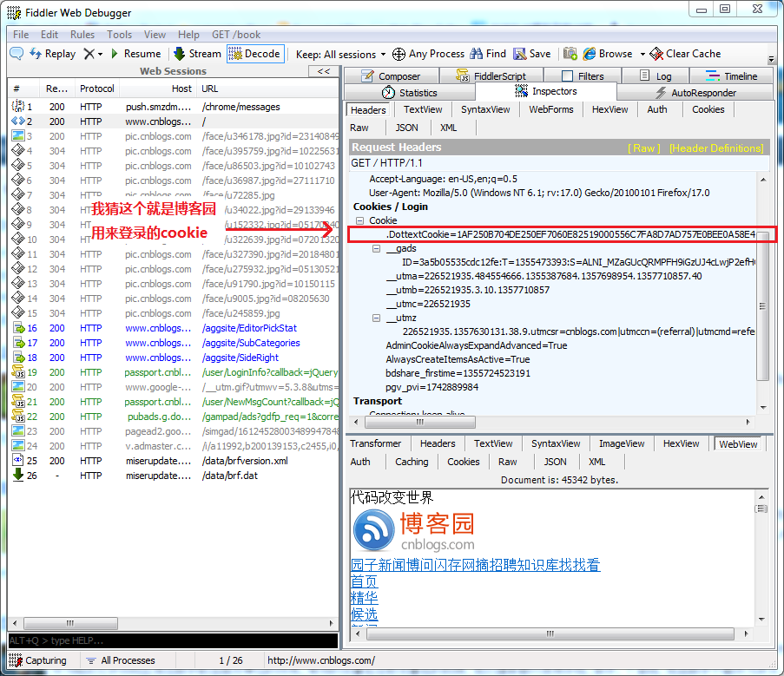Click the 候选 link in WebView
This screenshot has width=784, height=676.
(364, 614)
